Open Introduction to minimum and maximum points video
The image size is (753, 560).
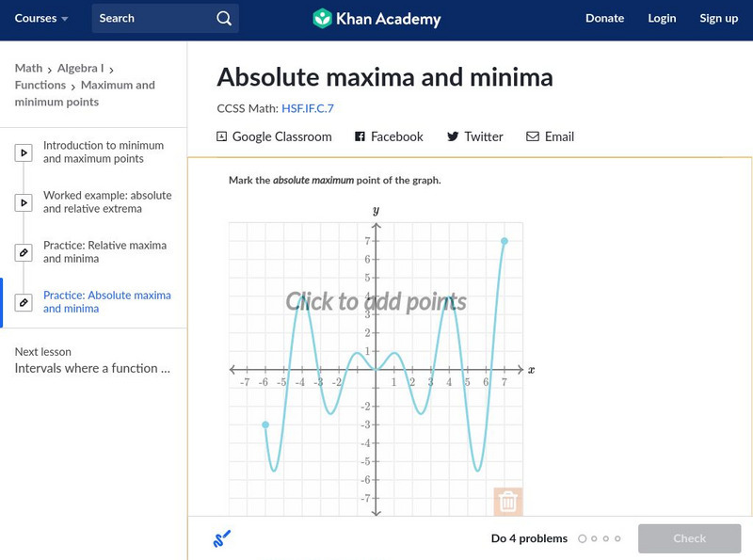[103, 152]
